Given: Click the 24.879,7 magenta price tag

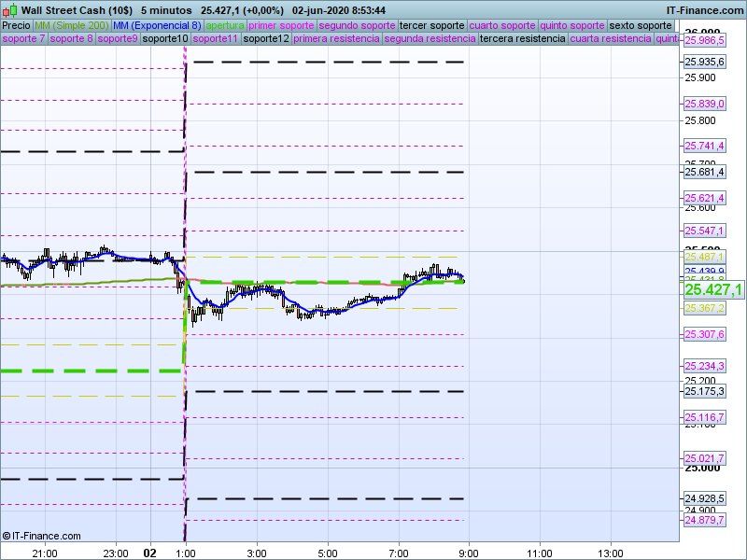Looking at the screenshot, I should pos(705,520).
